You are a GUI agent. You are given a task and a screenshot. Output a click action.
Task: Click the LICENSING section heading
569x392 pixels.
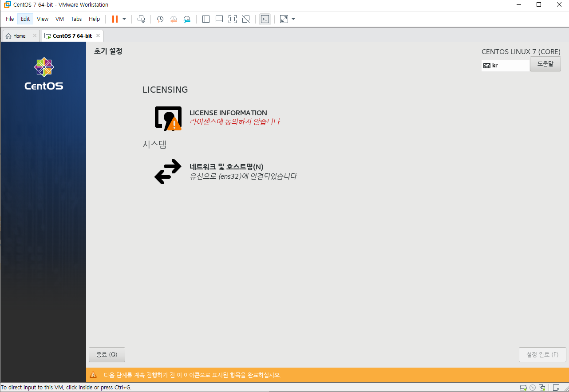(x=165, y=90)
